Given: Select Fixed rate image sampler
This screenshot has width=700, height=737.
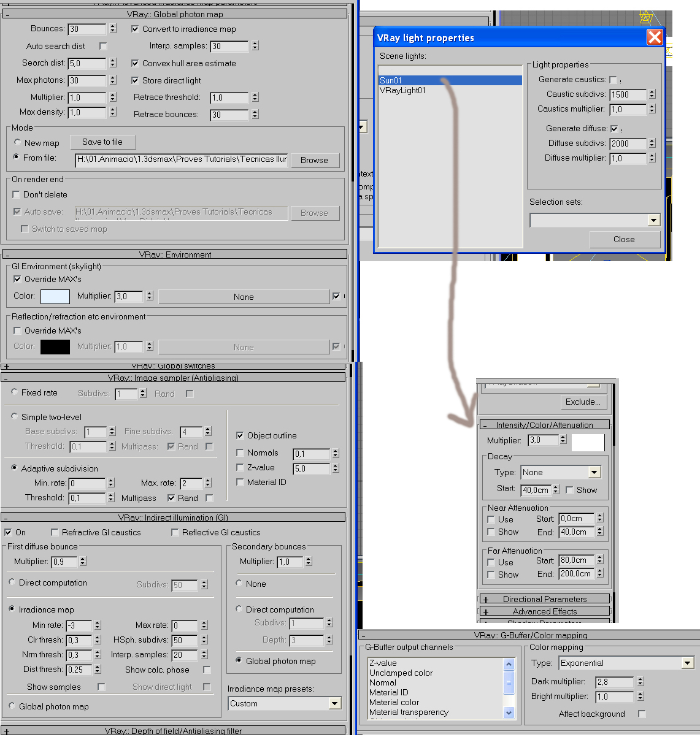Looking at the screenshot, I should click(x=15, y=392).
